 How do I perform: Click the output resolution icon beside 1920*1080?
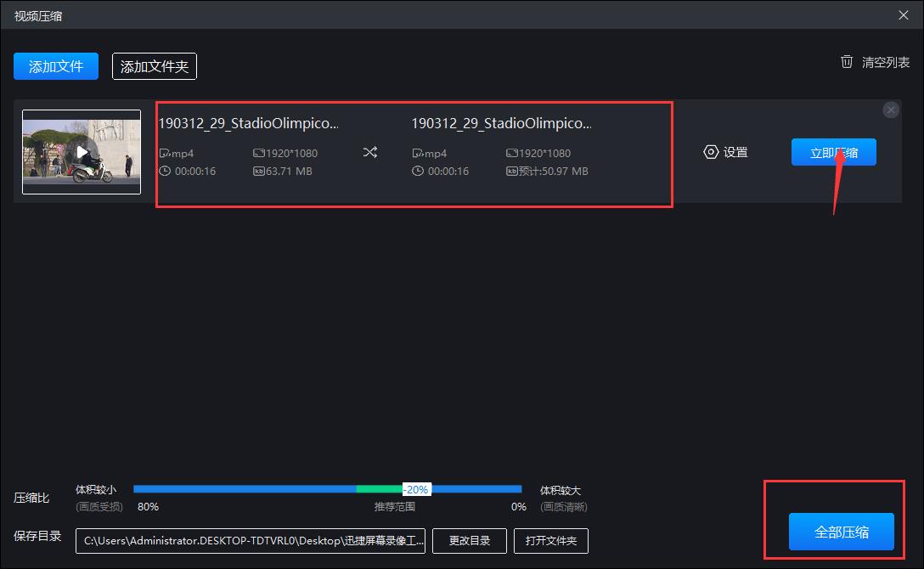pos(511,153)
